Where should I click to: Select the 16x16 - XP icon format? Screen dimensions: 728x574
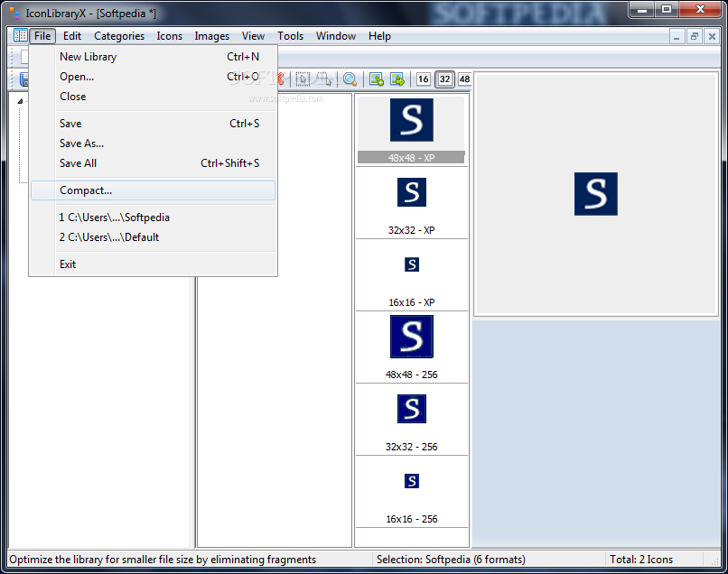click(411, 275)
